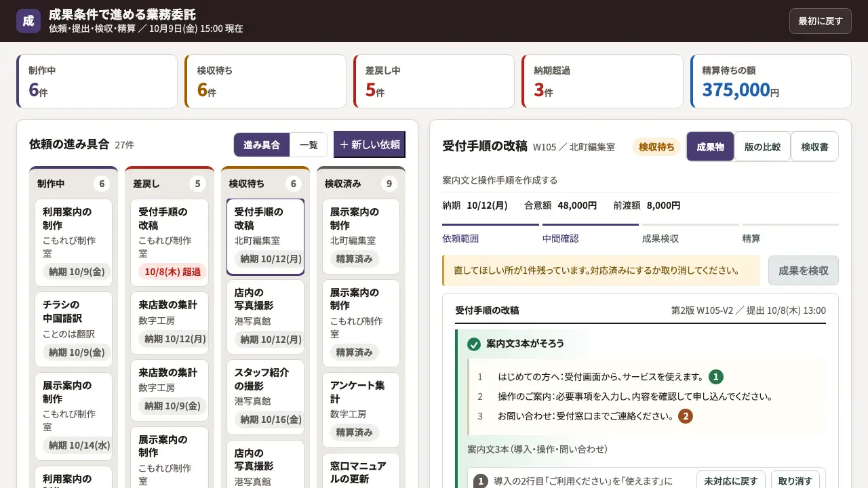This screenshot has height=488, width=868.
Task: Open the 納期超過 summary card
Action: [602, 81]
